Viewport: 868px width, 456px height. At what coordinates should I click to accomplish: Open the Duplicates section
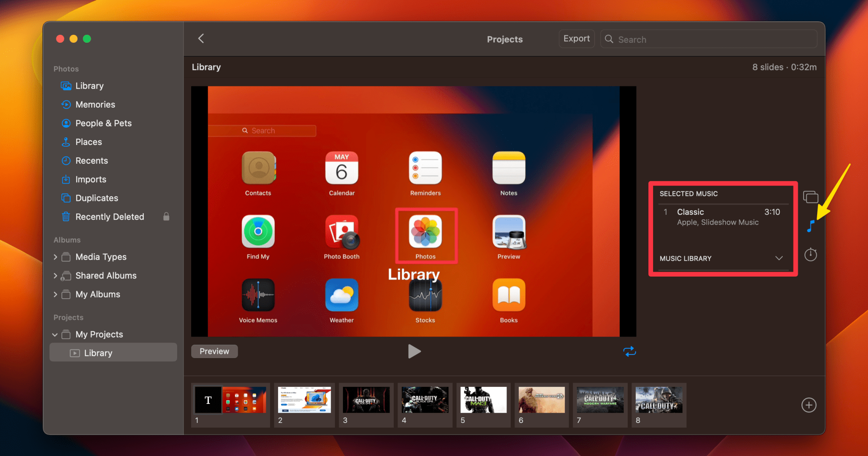point(97,198)
